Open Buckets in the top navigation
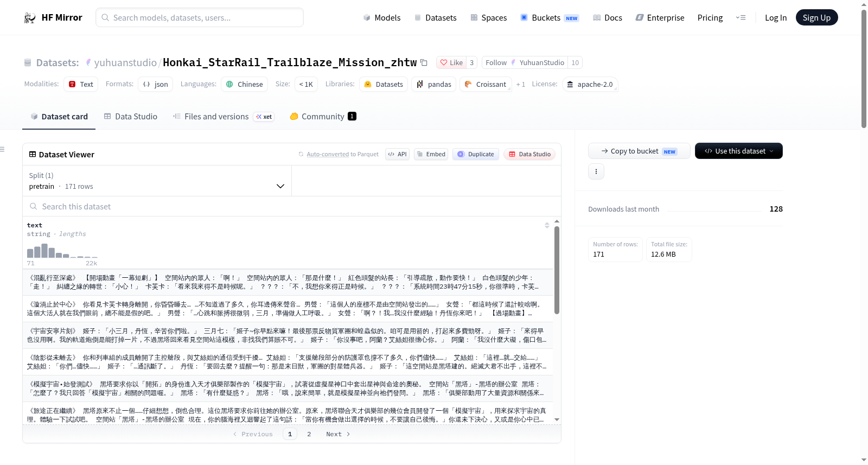 click(x=550, y=18)
